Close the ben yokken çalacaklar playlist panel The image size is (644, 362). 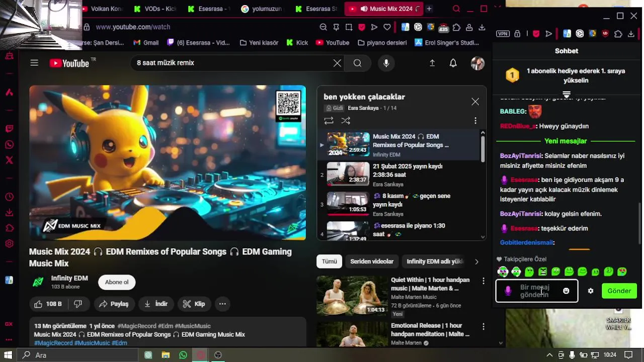point(475,102)
